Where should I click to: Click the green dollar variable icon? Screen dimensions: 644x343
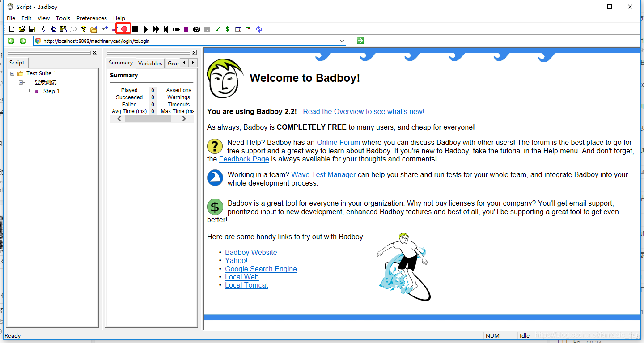pos(227,30)
